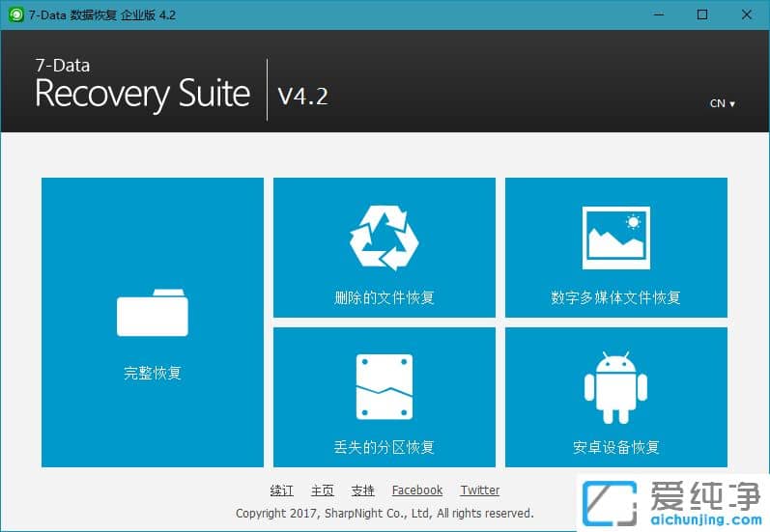The image size is (770, 532).
Task: Open the CN language dropdown
Action: click(722, 103)
